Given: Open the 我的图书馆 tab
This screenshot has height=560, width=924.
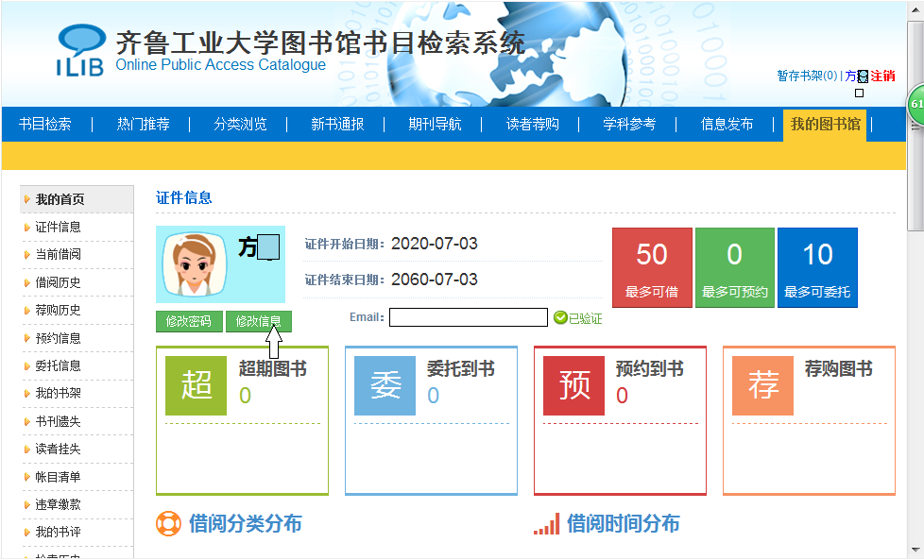Looking at the screenshot, I should point(825,124).
